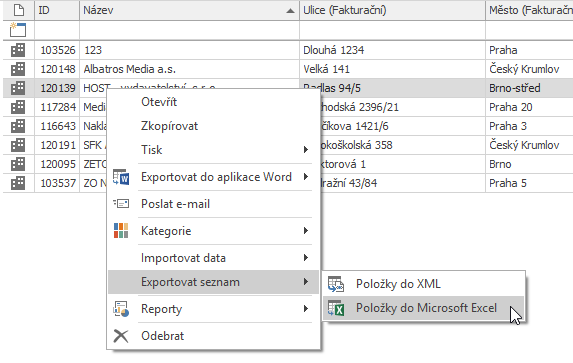
Task: Open Kategorie menu entry
Action: pyautogui.click(x=214, y=231)
